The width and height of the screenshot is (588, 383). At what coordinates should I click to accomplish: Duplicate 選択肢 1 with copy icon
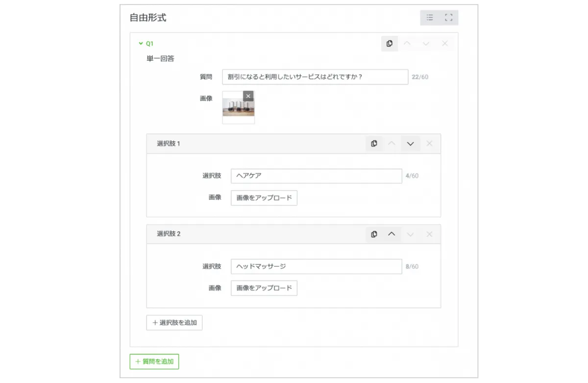(x=374, y=144)
